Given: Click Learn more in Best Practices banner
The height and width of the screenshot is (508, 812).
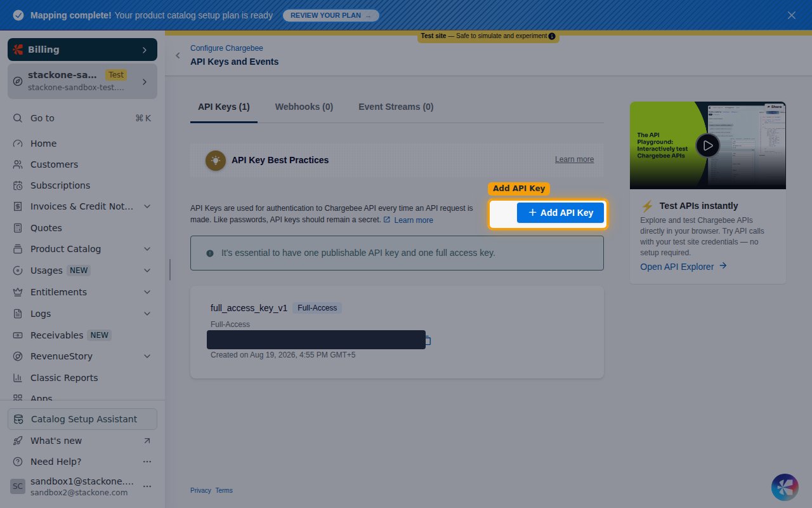Looking at the screenshot, I should 574,159.
